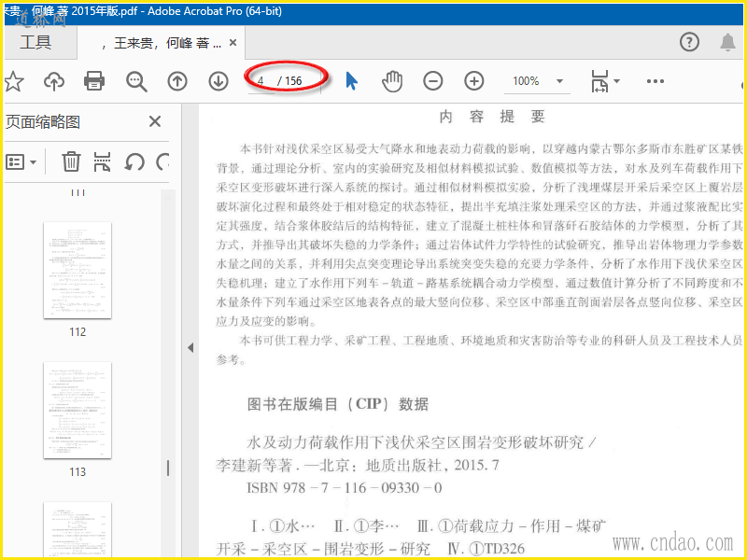The image size is (747, 560).
Task: Click the page label 113
Action: [x=78, y=472]
